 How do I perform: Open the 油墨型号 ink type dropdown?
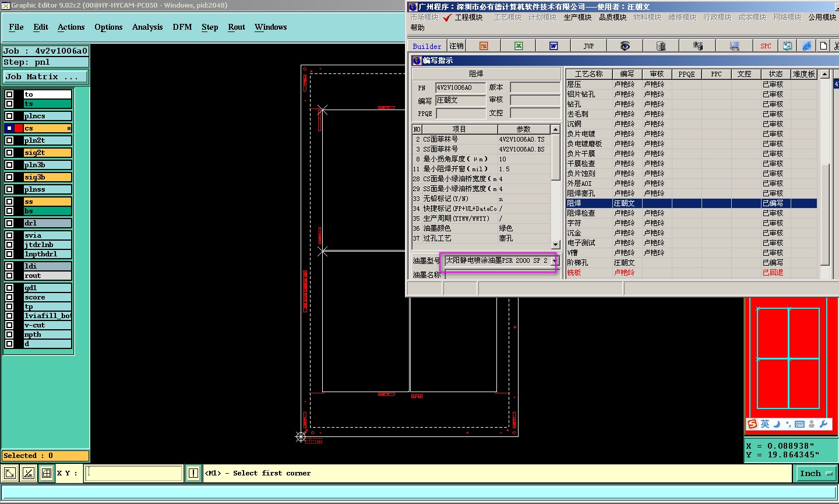tap(554, 261)
